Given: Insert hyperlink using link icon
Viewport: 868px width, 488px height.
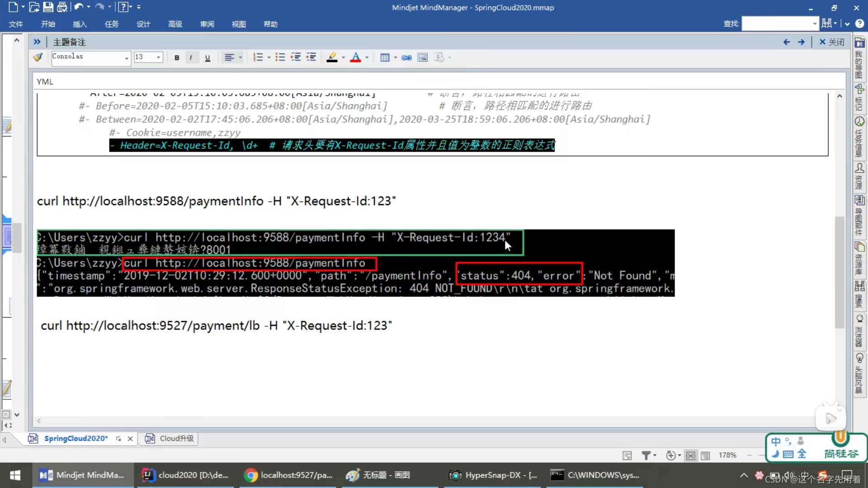Looking at the screenshot, I should [x=406, y=57].
